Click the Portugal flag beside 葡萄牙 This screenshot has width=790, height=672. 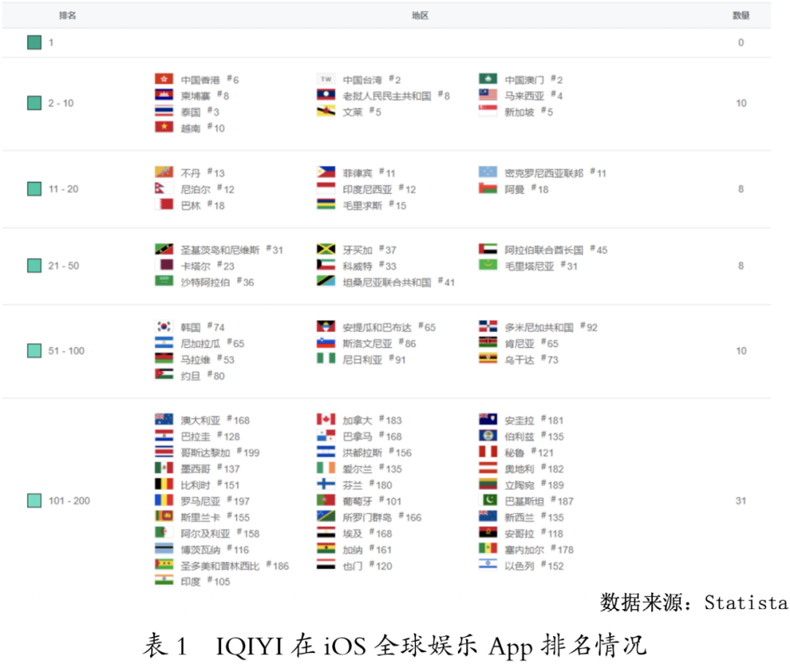326,501
